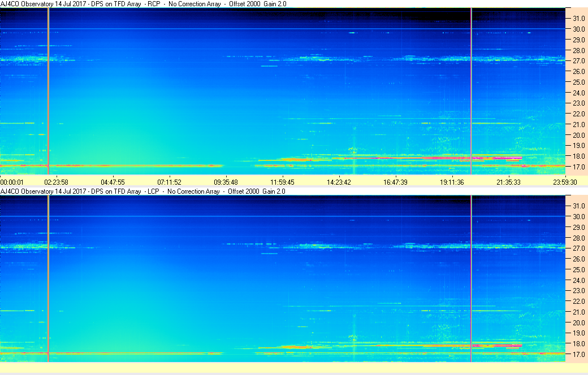Click the 31.0 frequency label on LCP panel
This screenshot has height=375, width=588.
click(x=578, y=206)
